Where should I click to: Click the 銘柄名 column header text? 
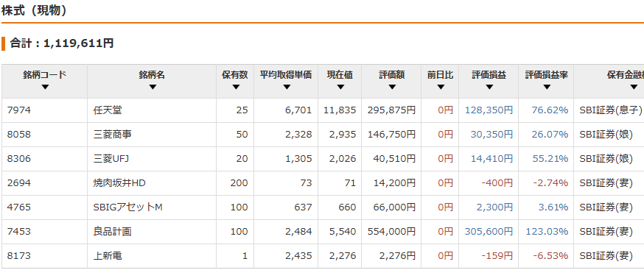coord(152,75)
